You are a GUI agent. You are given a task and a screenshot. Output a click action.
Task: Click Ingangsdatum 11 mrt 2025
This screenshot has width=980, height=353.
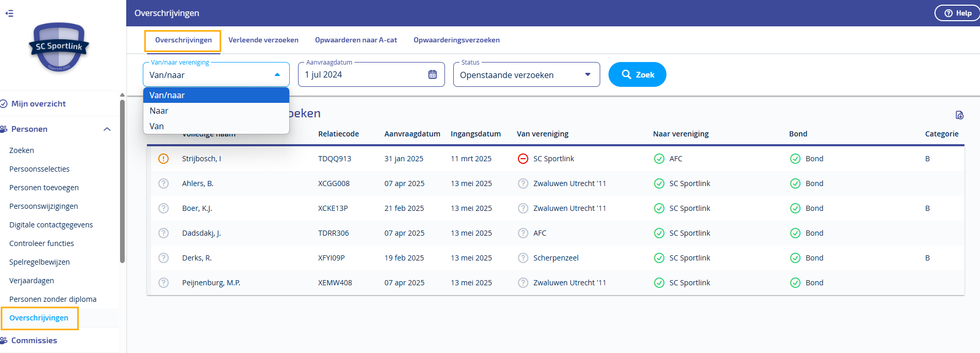[471, 159]
